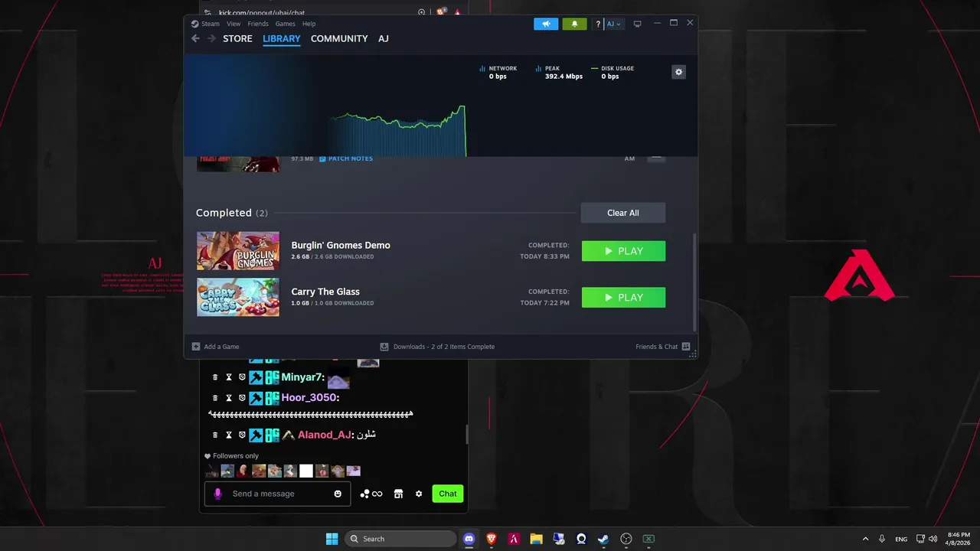Click the taskbar Search box
Image resolution: width=980 pixels, height=551 pixels.
400,539
